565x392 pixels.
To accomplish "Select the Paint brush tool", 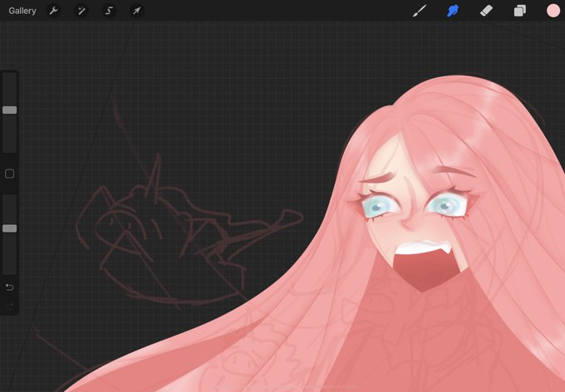I will (420, 11).
